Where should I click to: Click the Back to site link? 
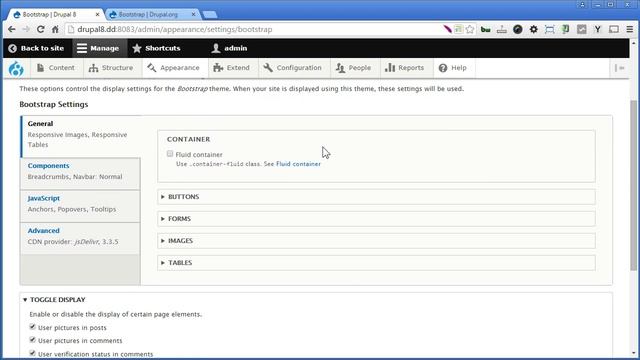coord(36,48)
